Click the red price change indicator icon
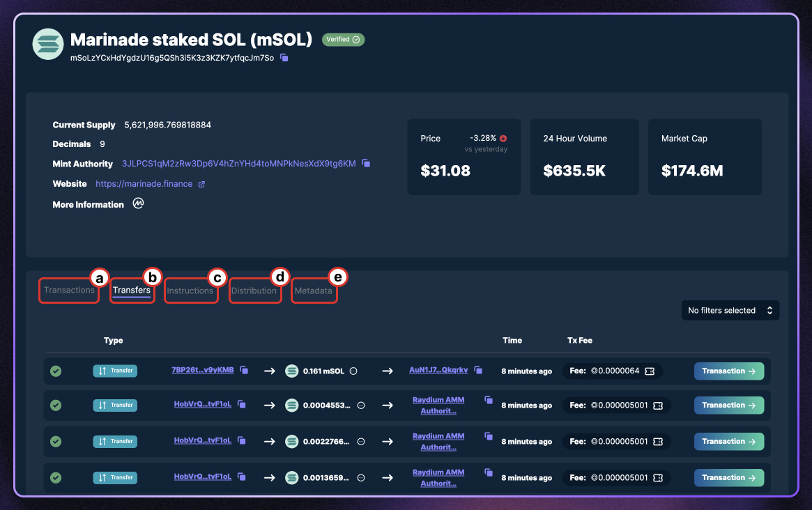Screen dimensions: 812x510 click(503, 138)
